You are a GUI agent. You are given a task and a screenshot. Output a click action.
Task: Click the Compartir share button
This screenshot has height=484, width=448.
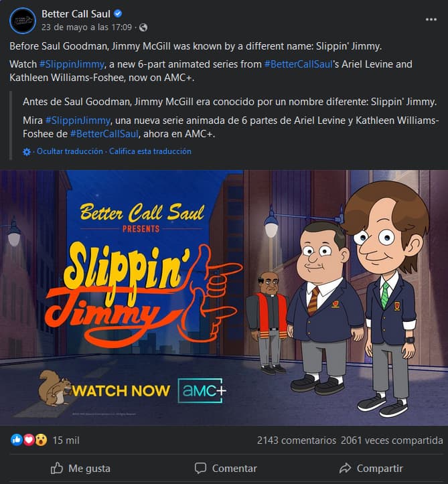(371, 468)
